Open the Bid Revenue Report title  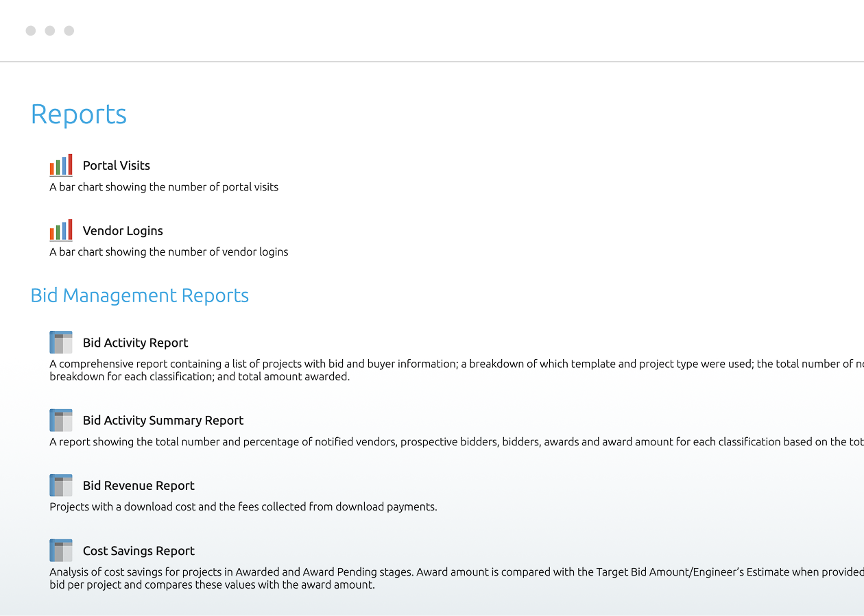click(x=139, y=485)
